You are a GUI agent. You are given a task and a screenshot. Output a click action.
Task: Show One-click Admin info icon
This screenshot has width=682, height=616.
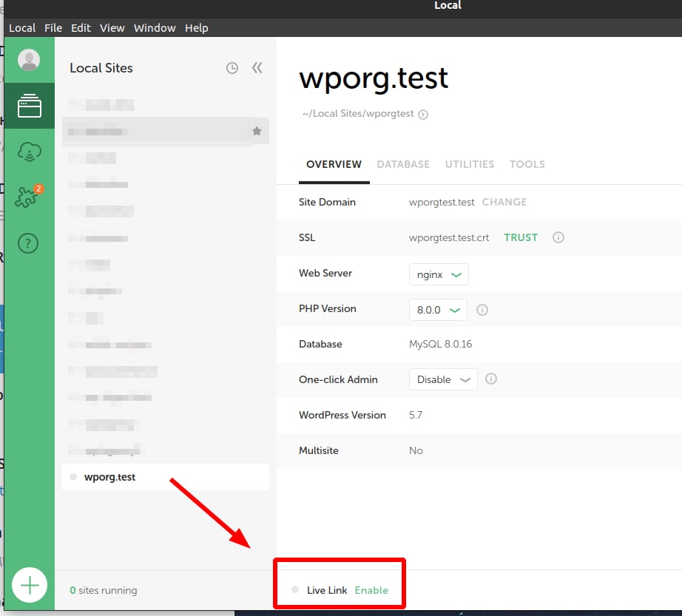tap(490, 379)
